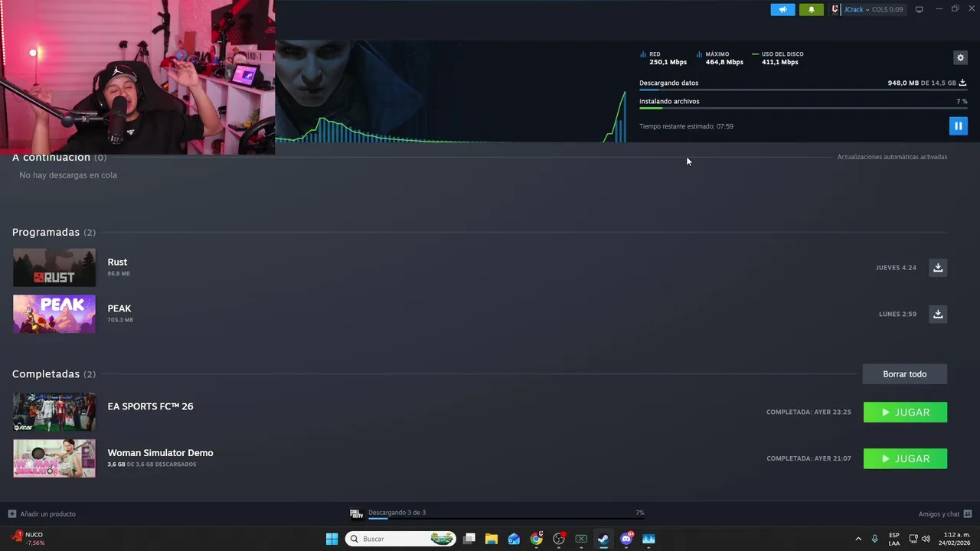Open File Explorer from taskbar
980x551 pixels.
click(492, 539)
